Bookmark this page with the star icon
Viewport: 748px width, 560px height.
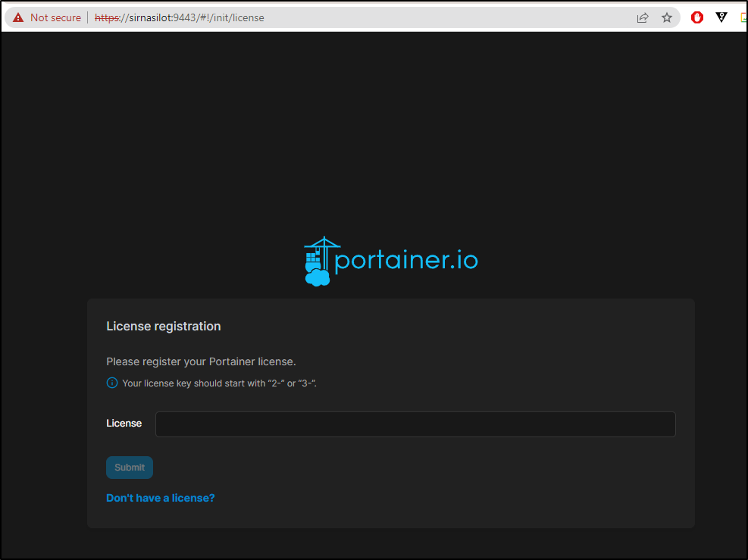(x=666, y=17)
